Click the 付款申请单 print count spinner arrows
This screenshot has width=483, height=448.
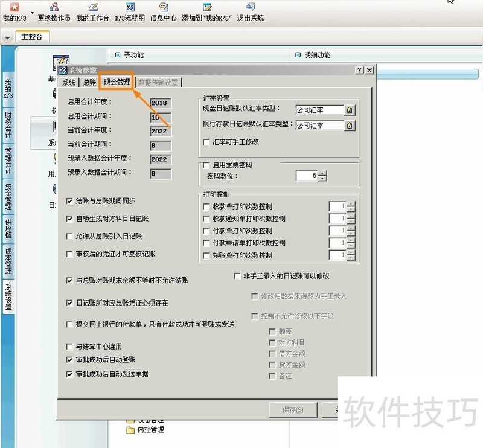coord(351,243)
